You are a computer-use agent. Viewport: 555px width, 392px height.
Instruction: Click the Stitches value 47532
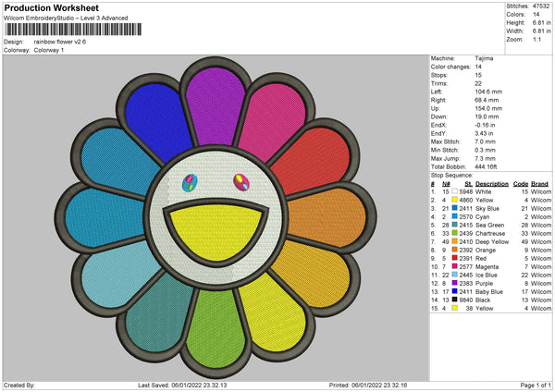click(x=541, y=6)
